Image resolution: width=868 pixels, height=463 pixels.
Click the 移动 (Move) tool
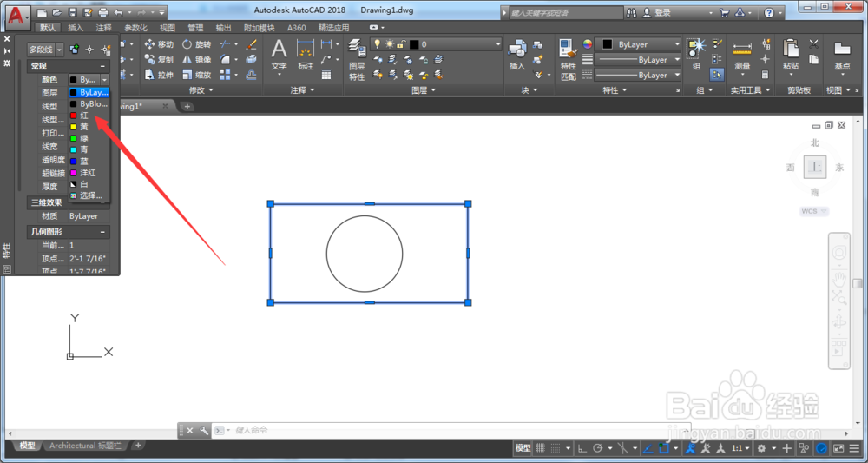(159, 44)
